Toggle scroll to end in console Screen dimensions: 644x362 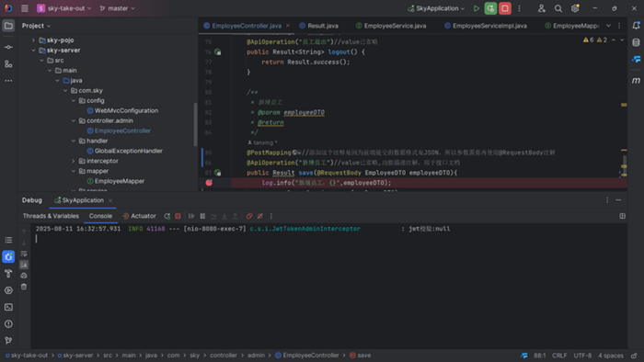(24, 265)
